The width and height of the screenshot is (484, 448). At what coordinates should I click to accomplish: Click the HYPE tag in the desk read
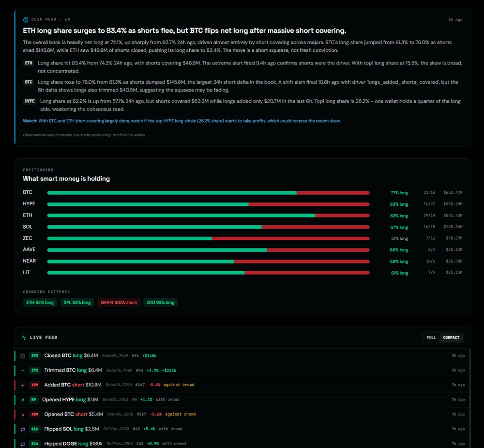click(x=30, y=101)
